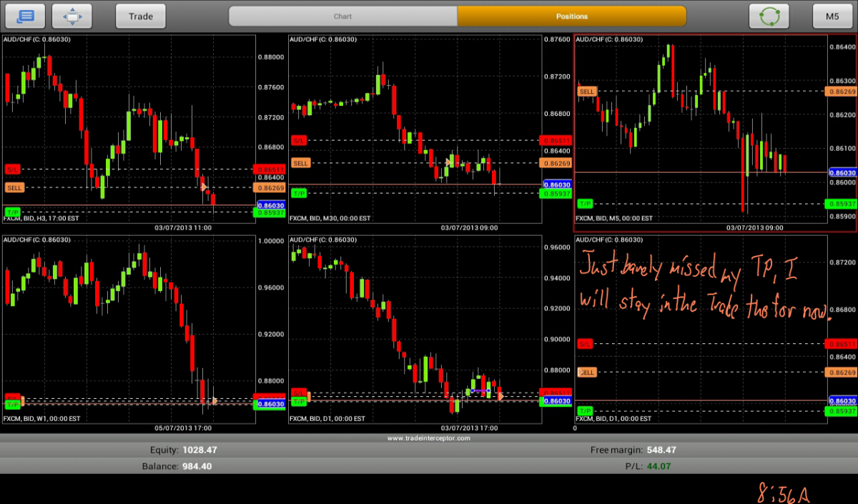This screenshot has width=858, height=504.
Task: Click the 0.85937 take-profit price tag on M5 chart
Action: coord(842,204)
